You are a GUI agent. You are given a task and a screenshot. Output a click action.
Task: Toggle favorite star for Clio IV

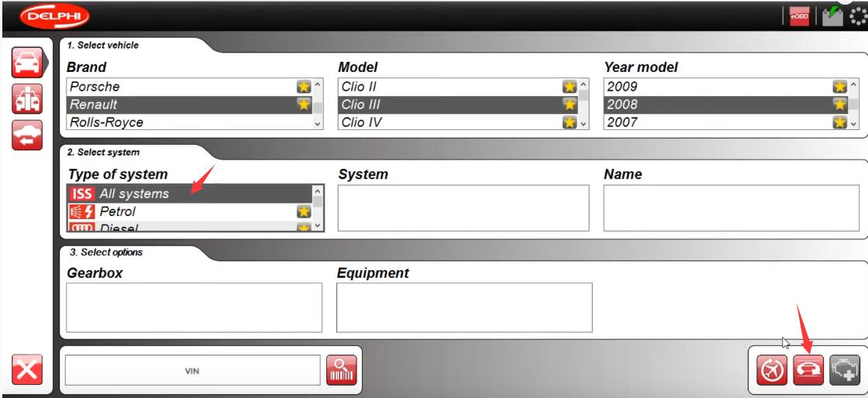coord(570,122)
